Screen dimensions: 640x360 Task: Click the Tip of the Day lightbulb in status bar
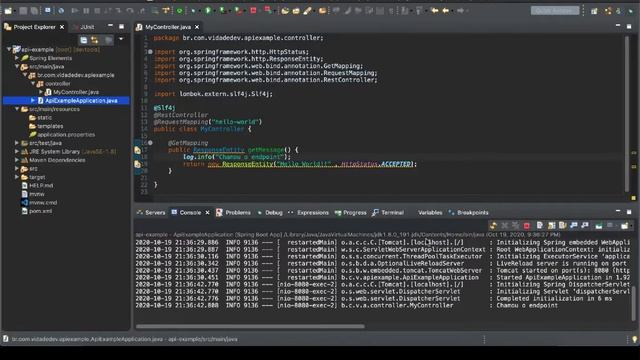pos(634,339)
